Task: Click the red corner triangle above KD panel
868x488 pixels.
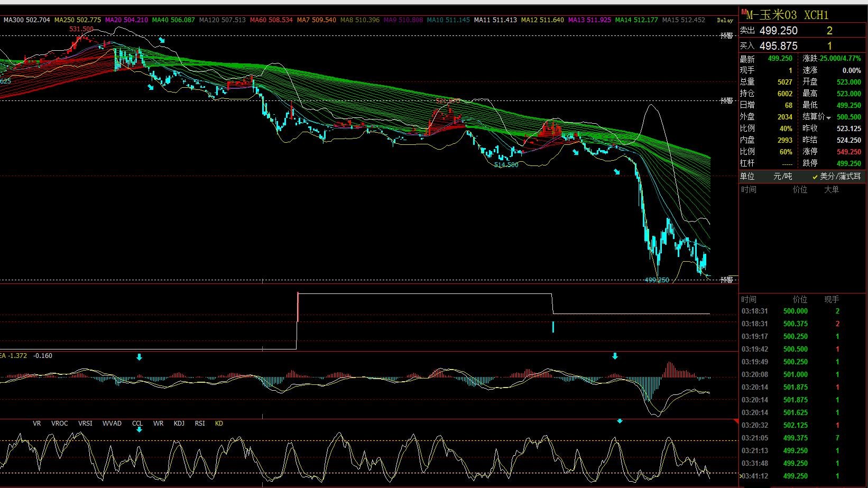Action: pyautogui.click(x=736, y=421)
